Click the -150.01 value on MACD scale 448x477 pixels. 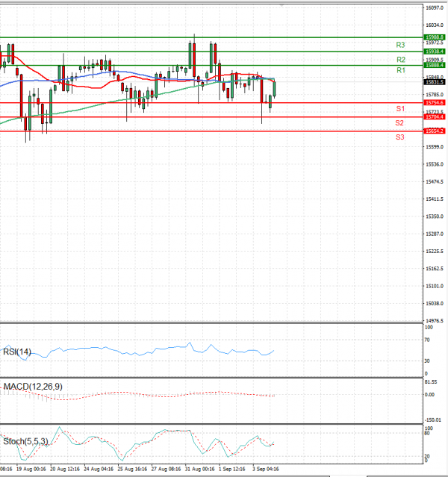point(432,420)
